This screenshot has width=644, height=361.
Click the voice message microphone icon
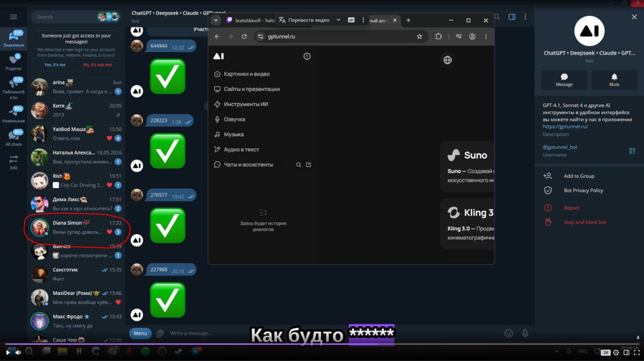(x=525, y=333)
